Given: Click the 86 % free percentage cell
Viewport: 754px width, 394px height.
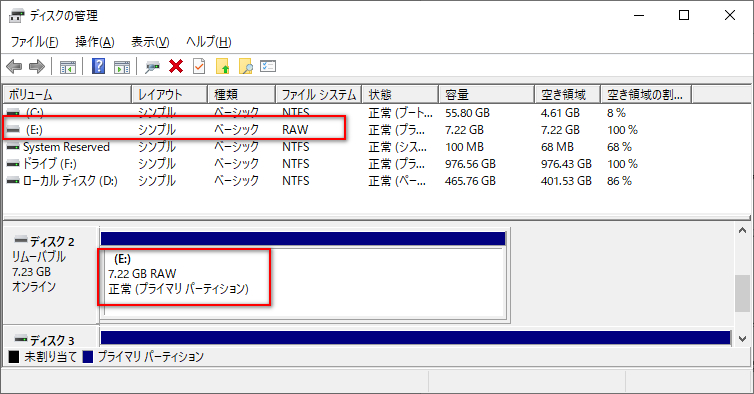Looking at the screenshot, I should pyautogui.click(x=619, y=181).
